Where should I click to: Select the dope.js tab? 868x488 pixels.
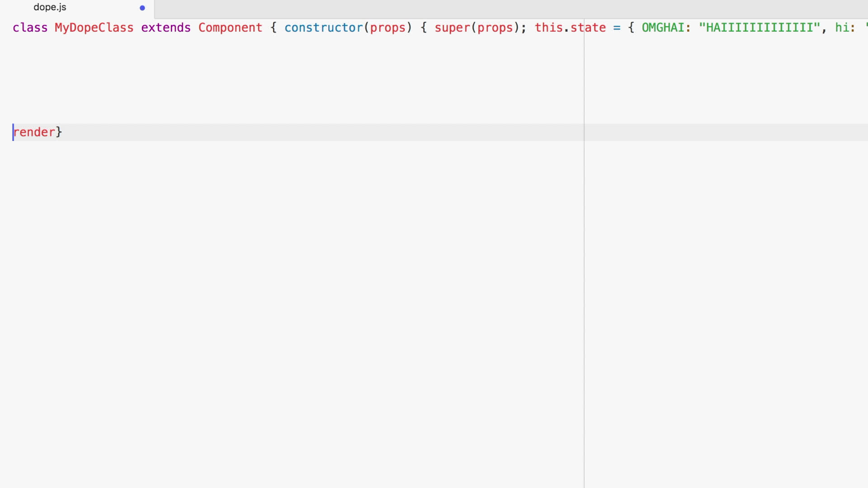50,7
